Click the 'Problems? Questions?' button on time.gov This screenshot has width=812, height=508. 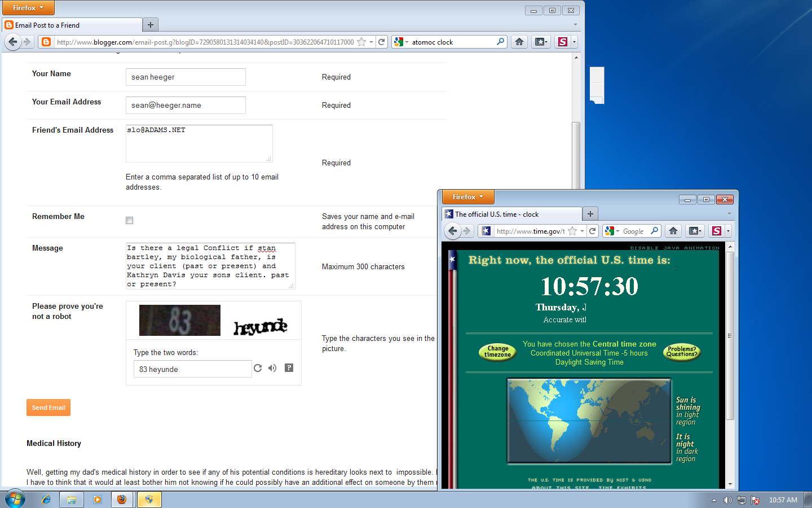tap(682, 352)
